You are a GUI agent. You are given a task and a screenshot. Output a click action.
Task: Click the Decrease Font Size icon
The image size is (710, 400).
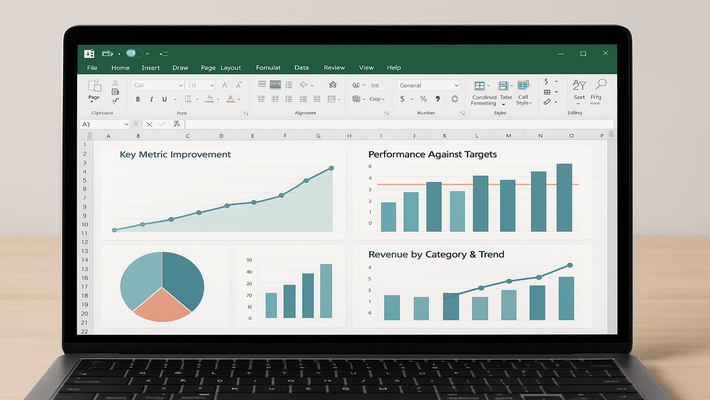[x=239, y=85]
